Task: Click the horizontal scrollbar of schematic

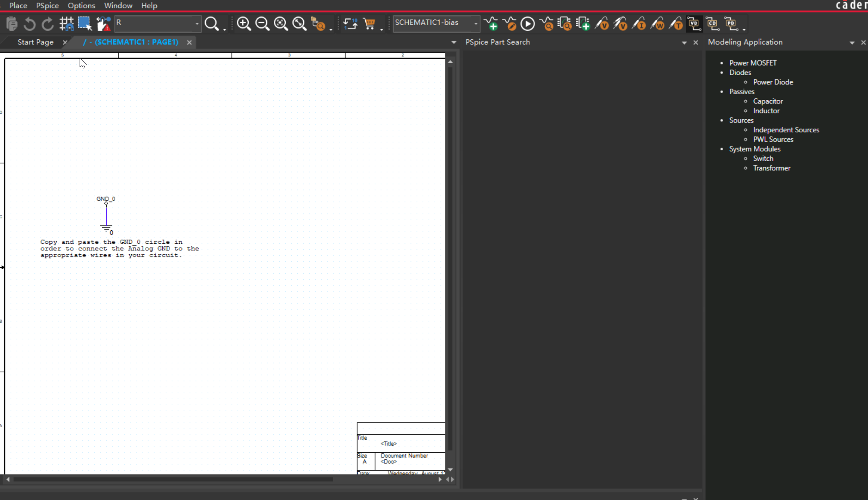Action: coord(173,479)
